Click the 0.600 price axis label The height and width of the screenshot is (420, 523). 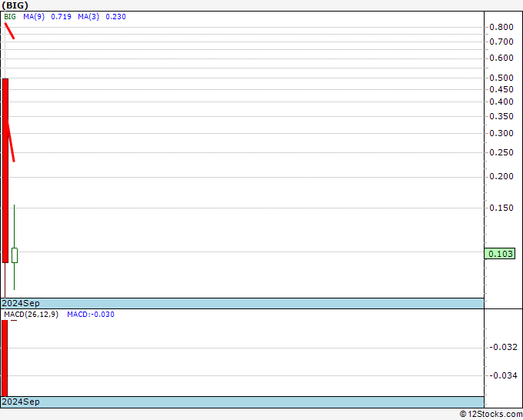pyautogui.click(x=501, y=58)
